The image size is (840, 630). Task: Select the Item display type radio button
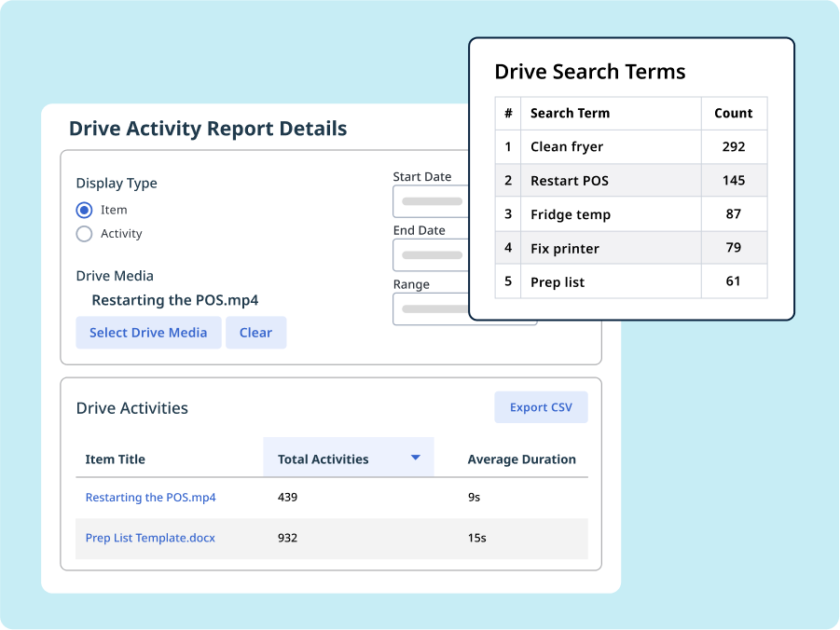84,210
